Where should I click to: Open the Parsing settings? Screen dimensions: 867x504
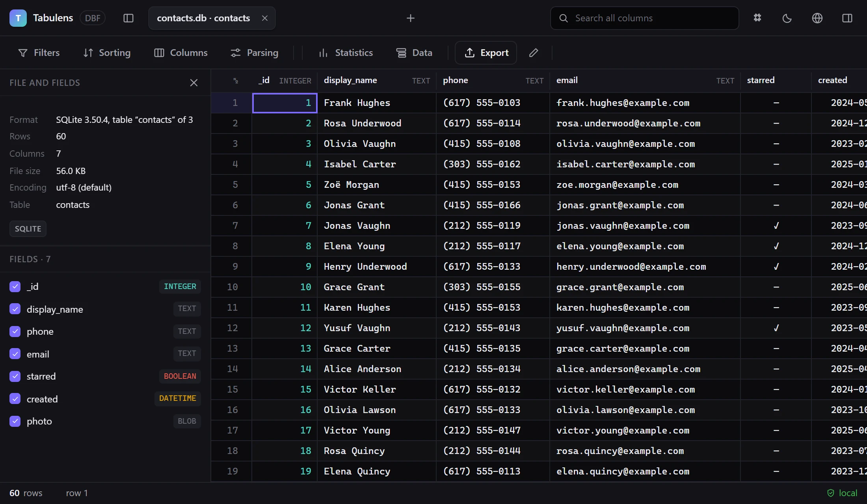255,53
